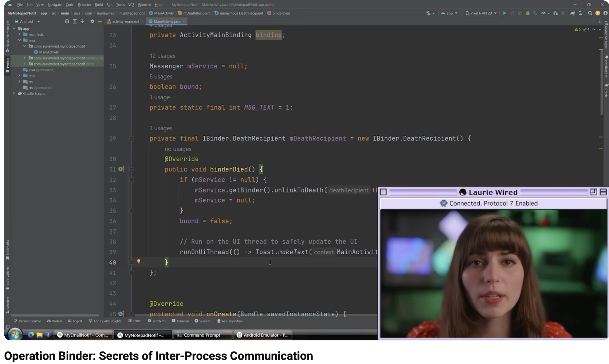The image size is (609, 364).
Task: Open Search Everywhere magnifier icon
Action: click(x=590, y=13)
